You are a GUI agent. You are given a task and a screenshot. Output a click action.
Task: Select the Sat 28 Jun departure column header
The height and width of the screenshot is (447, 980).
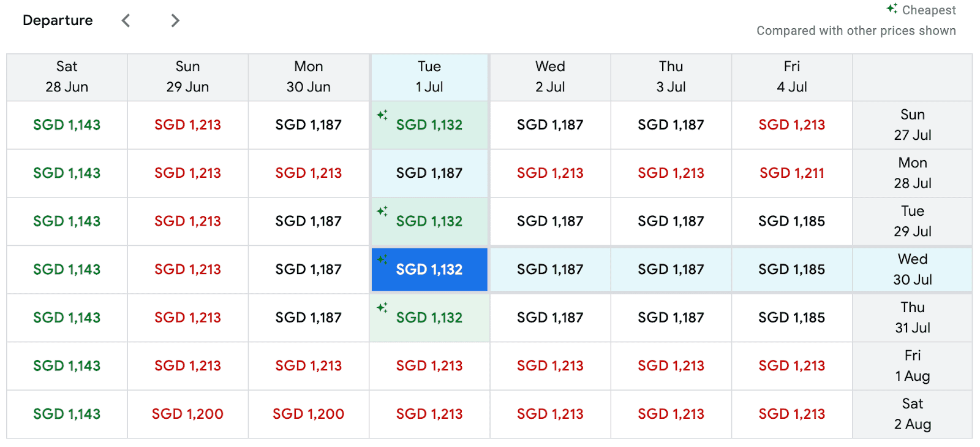pos(67,77)
